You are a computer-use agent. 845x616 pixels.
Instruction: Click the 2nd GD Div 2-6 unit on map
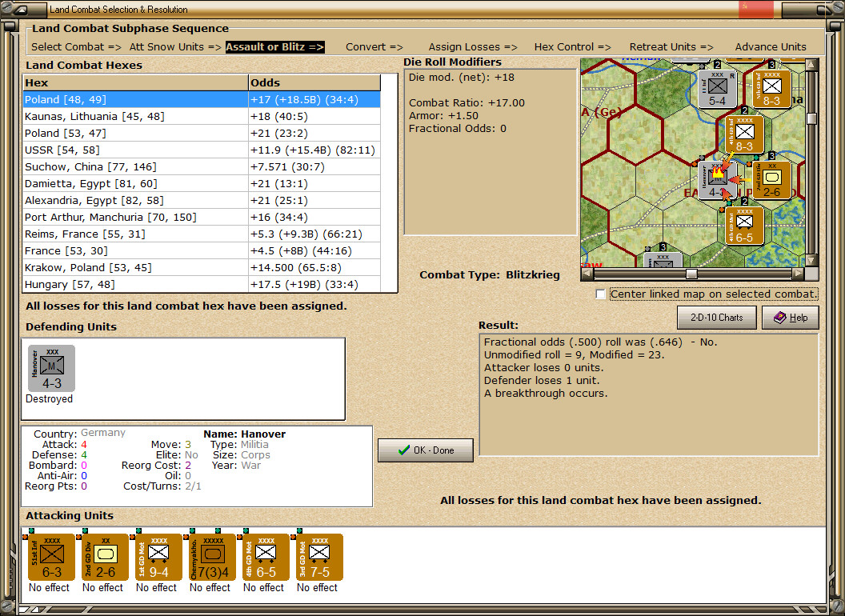(771, 180)
